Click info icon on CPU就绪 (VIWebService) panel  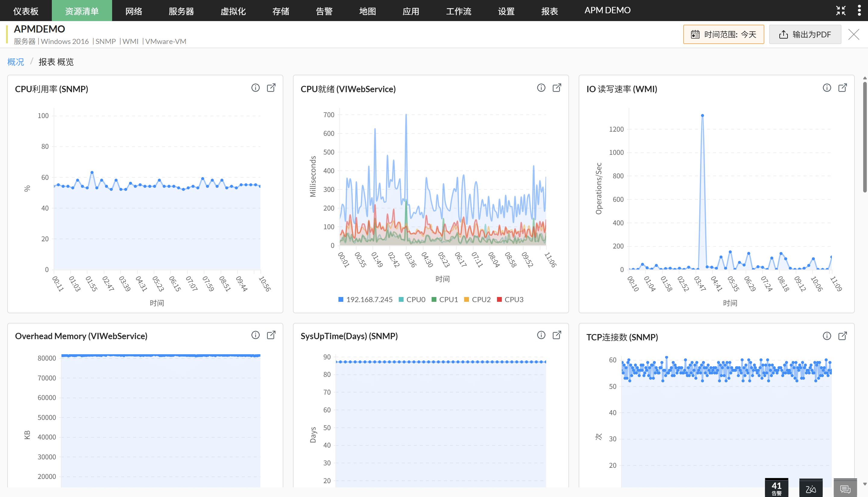(541, 88)
